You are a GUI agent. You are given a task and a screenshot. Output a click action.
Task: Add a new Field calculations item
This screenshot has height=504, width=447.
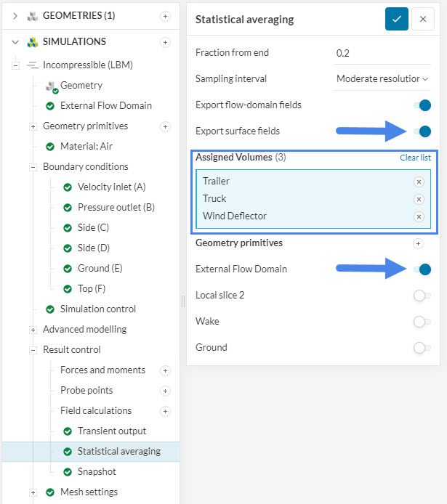(165, 411)
